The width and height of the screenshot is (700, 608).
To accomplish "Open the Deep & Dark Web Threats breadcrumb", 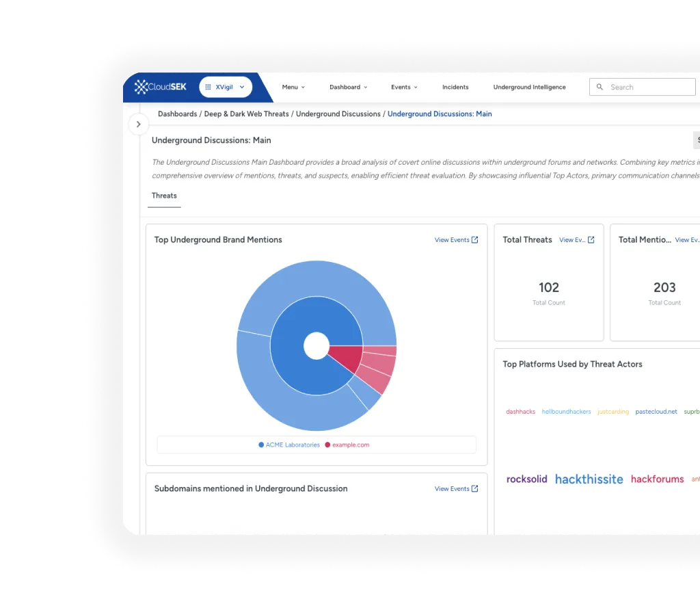I will (x=245, y=114).
